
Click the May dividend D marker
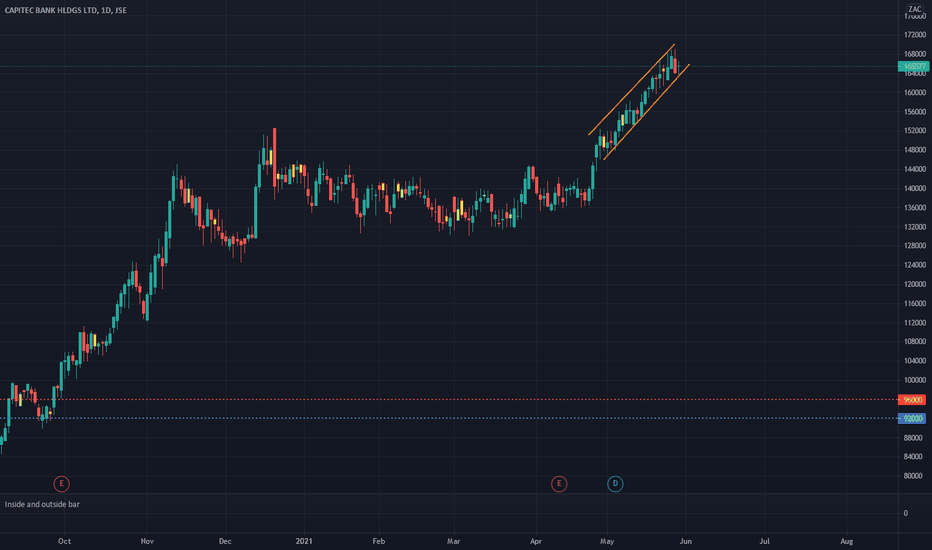pos(615,483)
